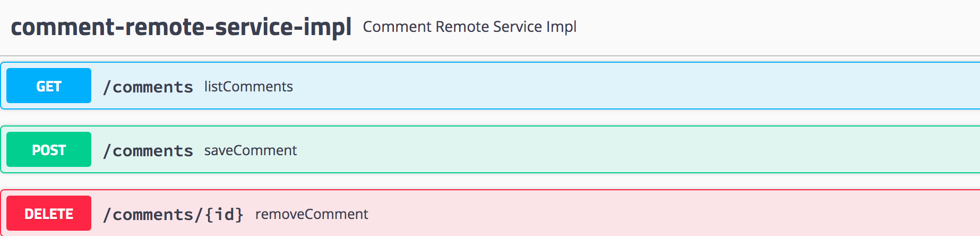This screenshot has width=980, height=236.
Task: Click the blue GET method badge
Action: coord(49,86)
